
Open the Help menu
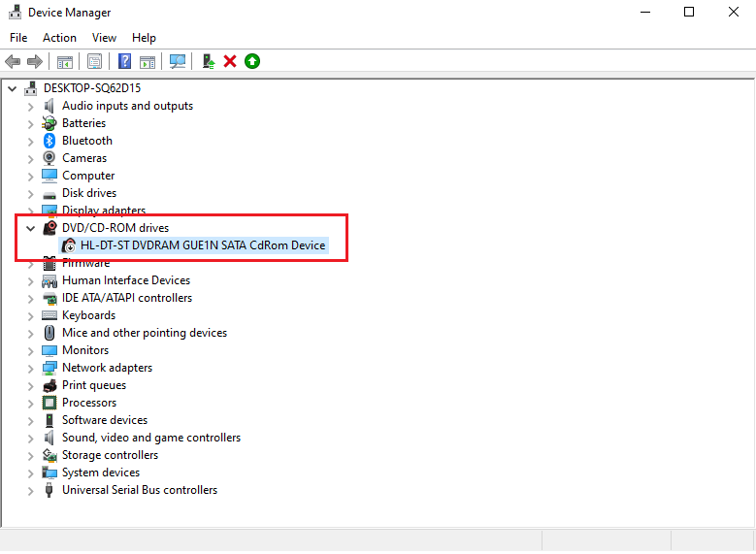(x=145, y=38)
